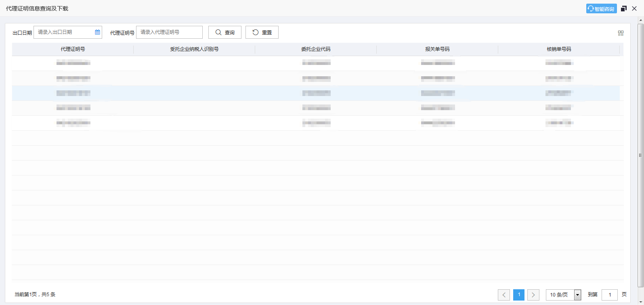Click the 当前第1页，共5条 status text
644x305 pixels.
35,295
